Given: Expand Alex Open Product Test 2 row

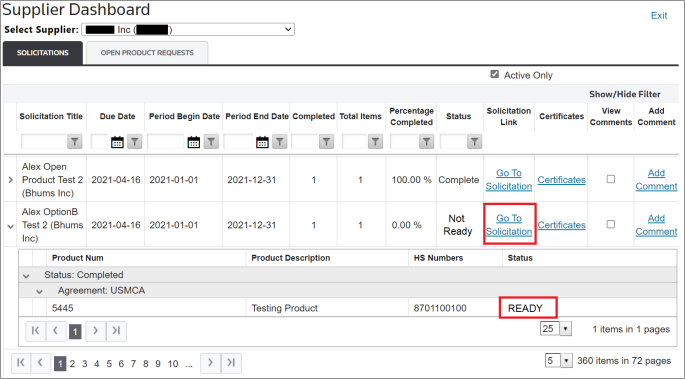Looking at the screenshot, I should 10,180.
